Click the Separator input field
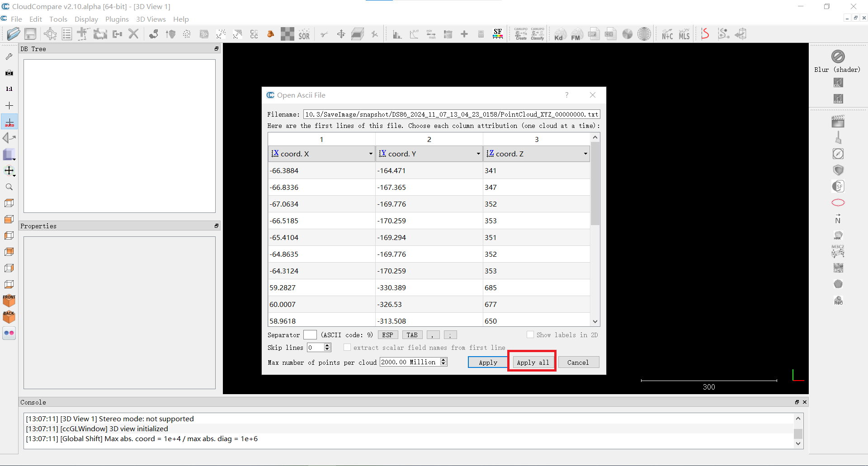This screenshot has width=868, height=466. tap(310, 335)
